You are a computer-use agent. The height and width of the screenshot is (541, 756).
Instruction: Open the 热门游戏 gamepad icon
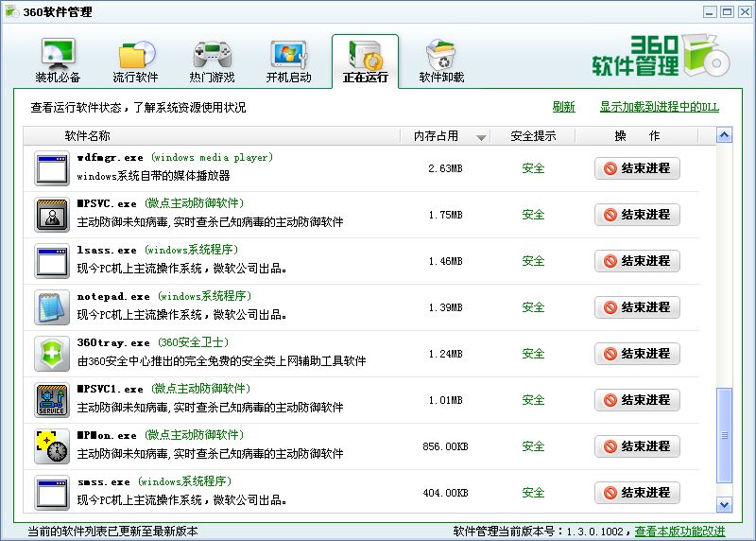tap(212, 54)
